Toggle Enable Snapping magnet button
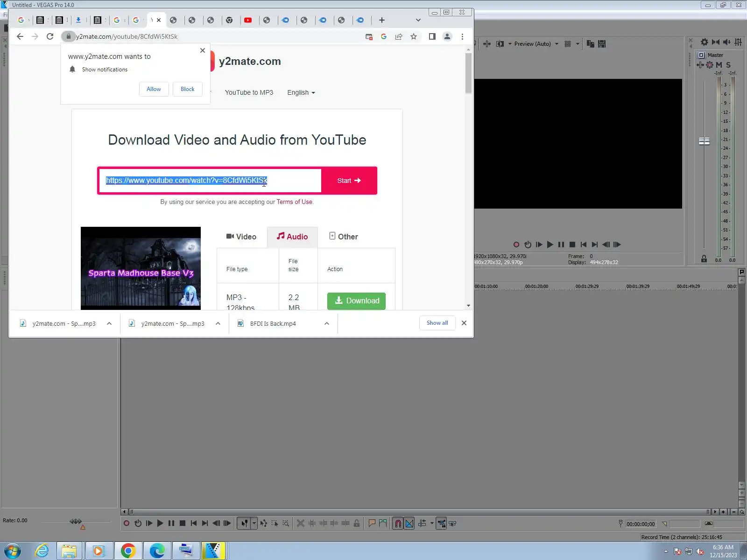Viewport: 747px width, 560px height. [398, 524]
